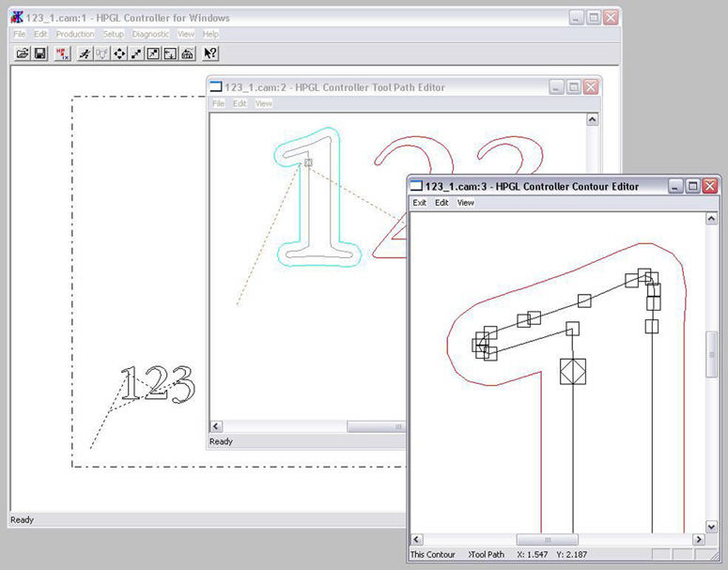The width and height of the screenshot is (728, 570).
Task: Click Exit in the Contour Editor menu
Action: (x=420, y=203)
